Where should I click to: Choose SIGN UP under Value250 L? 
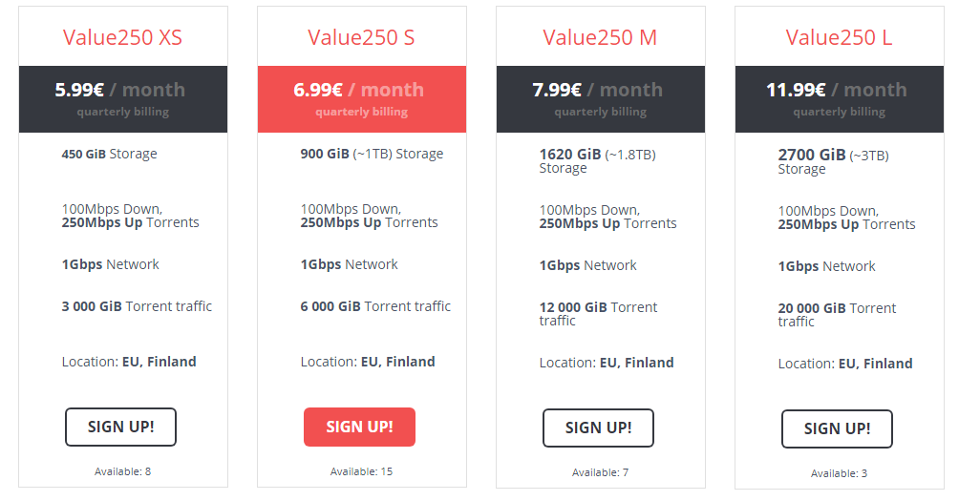pyautogui.click(x=837, y=428)
